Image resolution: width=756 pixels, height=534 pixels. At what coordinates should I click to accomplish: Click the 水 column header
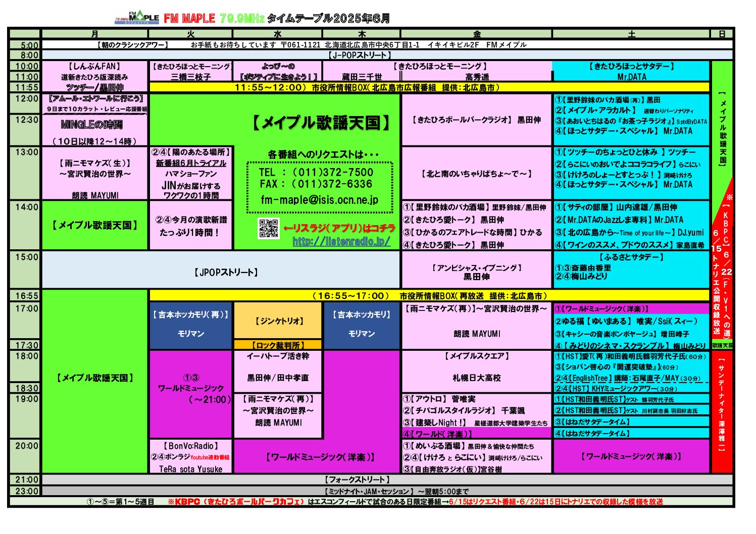pyautogui.click(x=277, y=34)
